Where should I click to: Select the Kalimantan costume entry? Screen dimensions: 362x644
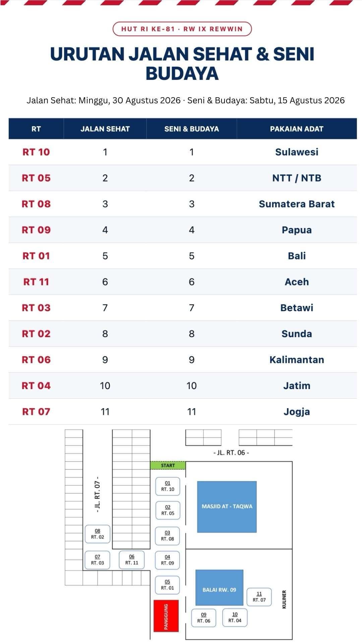(x=297, y=360)
